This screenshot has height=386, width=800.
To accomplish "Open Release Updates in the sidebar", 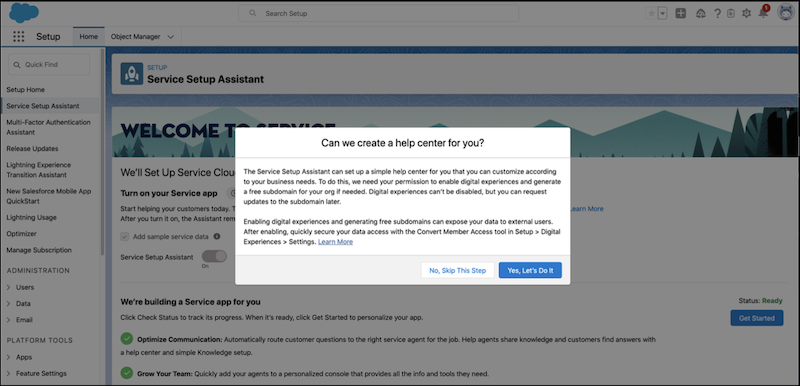I will click(x=32, y=148).
